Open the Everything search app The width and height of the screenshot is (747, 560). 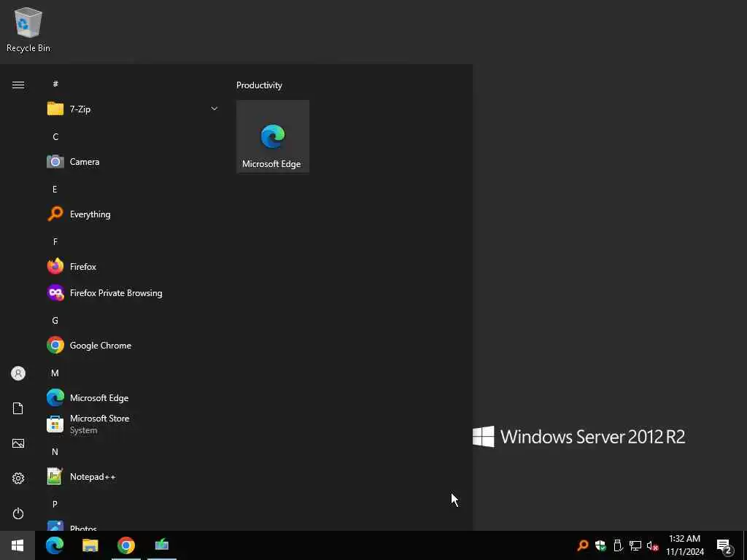tap(133, 214)
